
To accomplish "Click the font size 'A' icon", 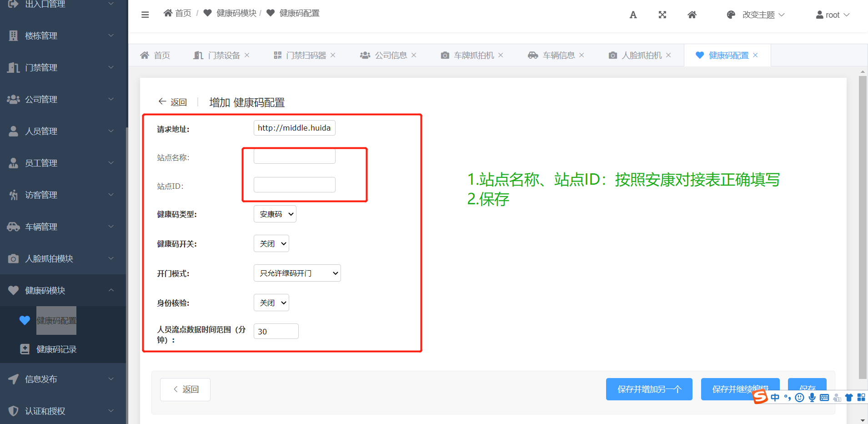I will 633,15.
